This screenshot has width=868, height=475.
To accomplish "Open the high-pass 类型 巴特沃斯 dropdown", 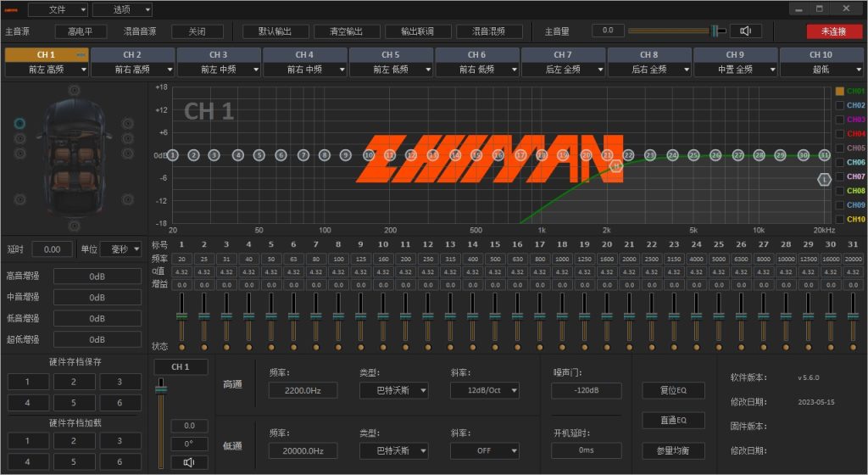I will (393, 390).
